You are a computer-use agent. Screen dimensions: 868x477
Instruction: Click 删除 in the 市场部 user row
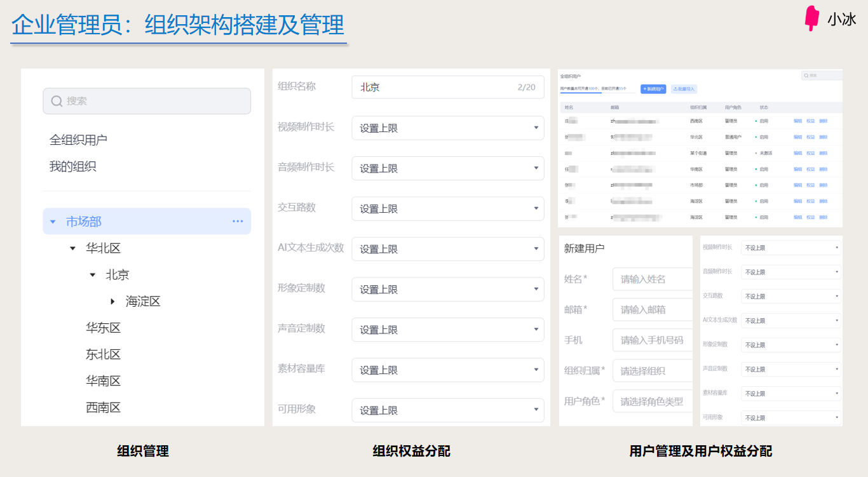[823, 185]
